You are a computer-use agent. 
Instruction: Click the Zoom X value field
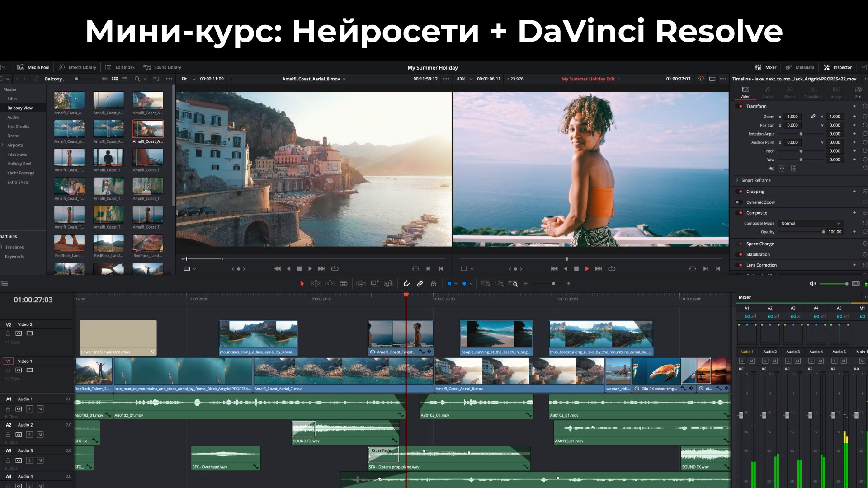tap(793, 117)
